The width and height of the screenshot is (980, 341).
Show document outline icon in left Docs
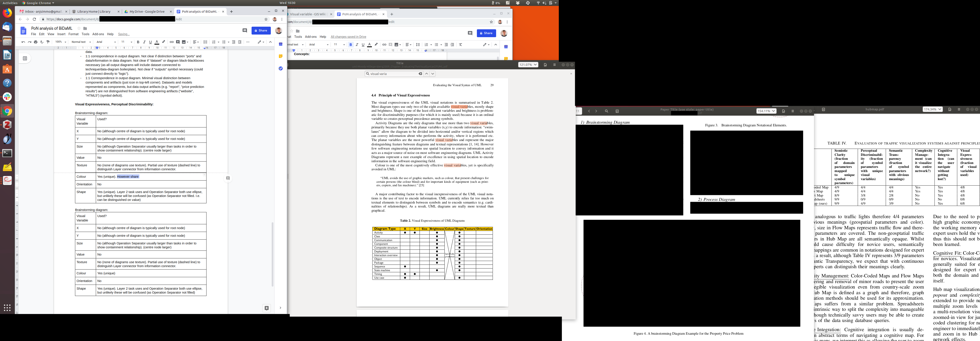pos(25,59)
